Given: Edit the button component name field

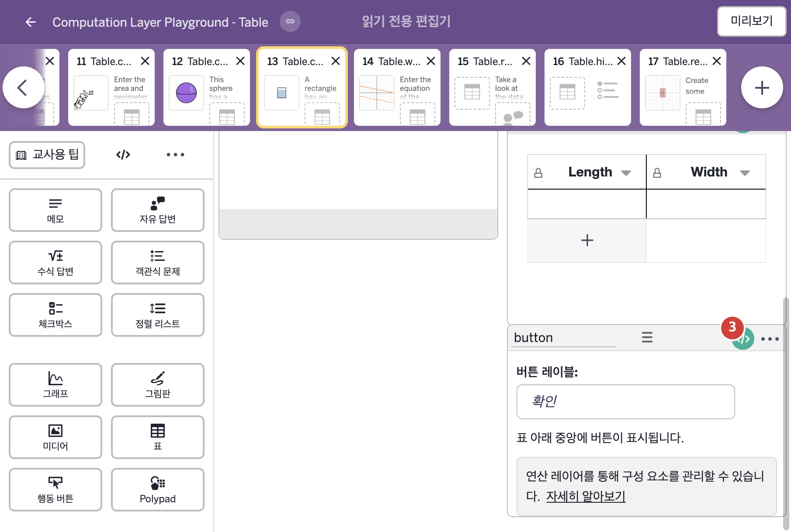Looking at the screenshot, I should pyautogui.click(x=563, y=338).
